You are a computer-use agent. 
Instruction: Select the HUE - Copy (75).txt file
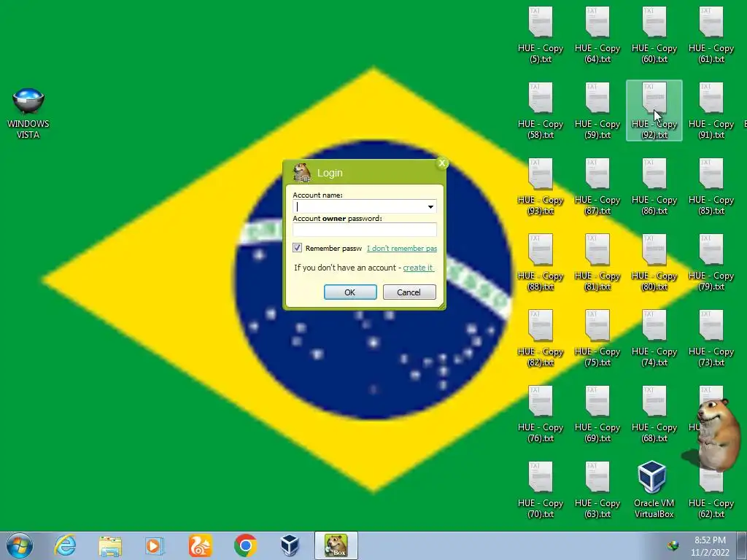[597, 338]
